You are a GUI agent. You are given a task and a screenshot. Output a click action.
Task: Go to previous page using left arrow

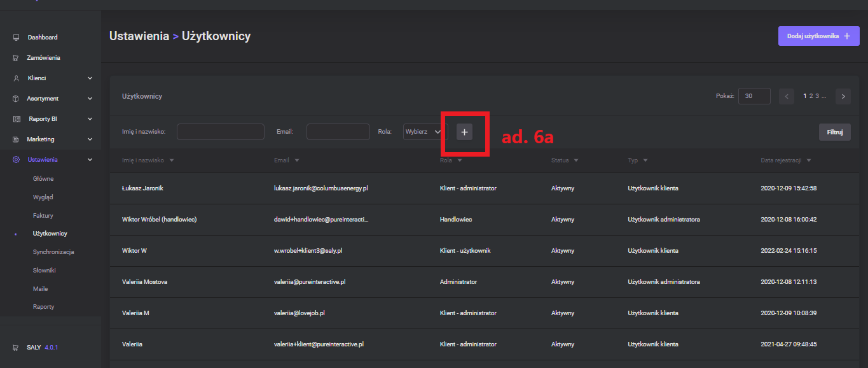pyautogui.click(x=787, y=96)
